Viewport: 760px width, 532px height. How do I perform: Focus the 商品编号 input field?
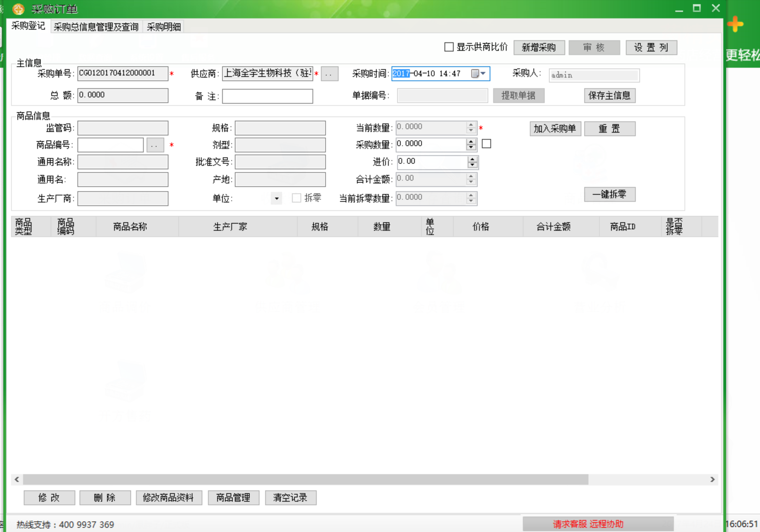coord(111,145)
